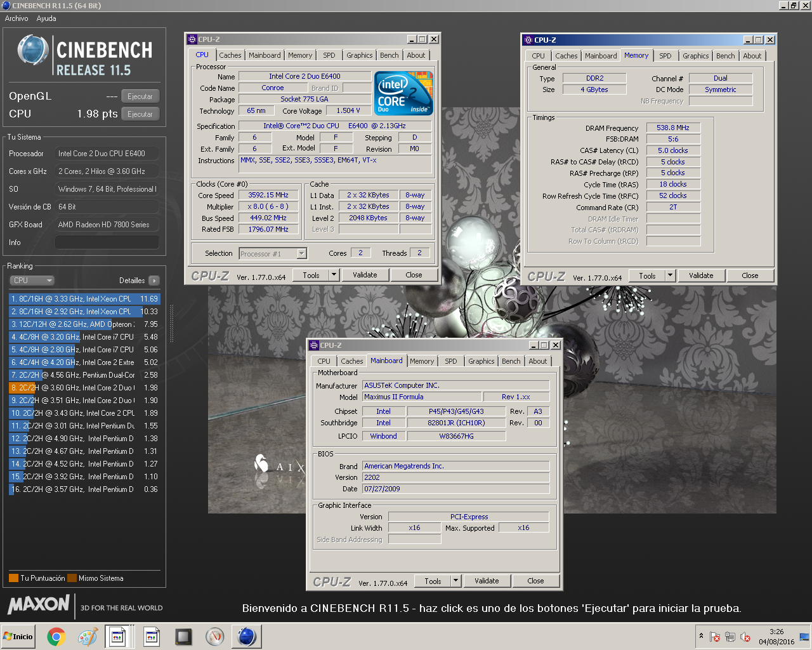Click Close in the CPU window
This screenshot has width=812, height=650.
point(414,275)
